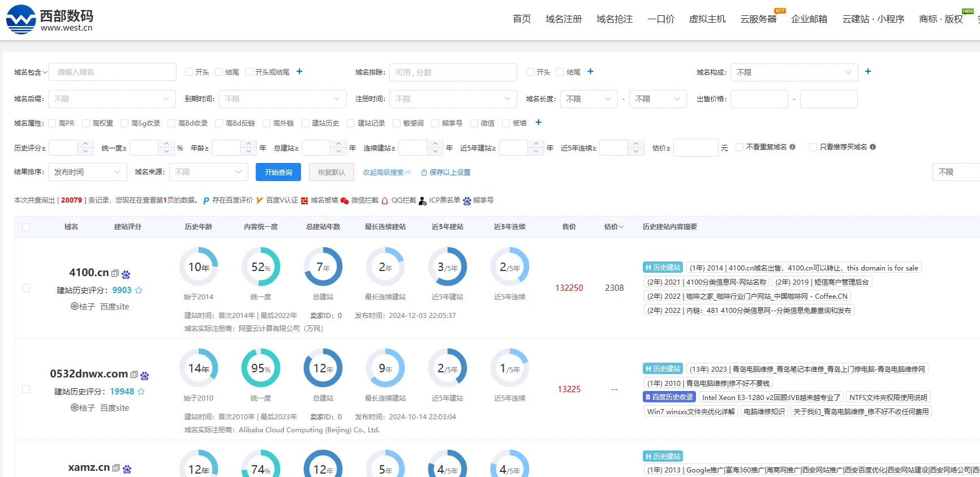The image size is (980, 477).
Task: Click the info icon next to 只看推荐买域名
Action: tap(873, 147)
